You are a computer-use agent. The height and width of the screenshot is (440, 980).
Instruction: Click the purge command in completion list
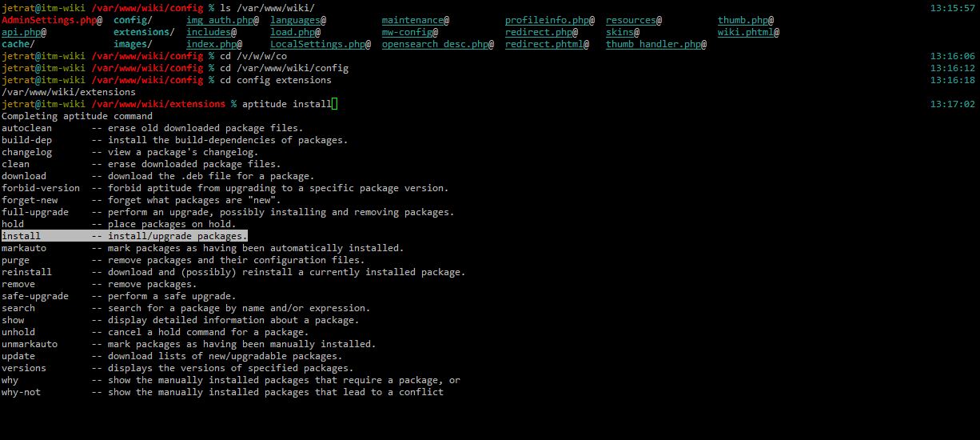[15, 260]
